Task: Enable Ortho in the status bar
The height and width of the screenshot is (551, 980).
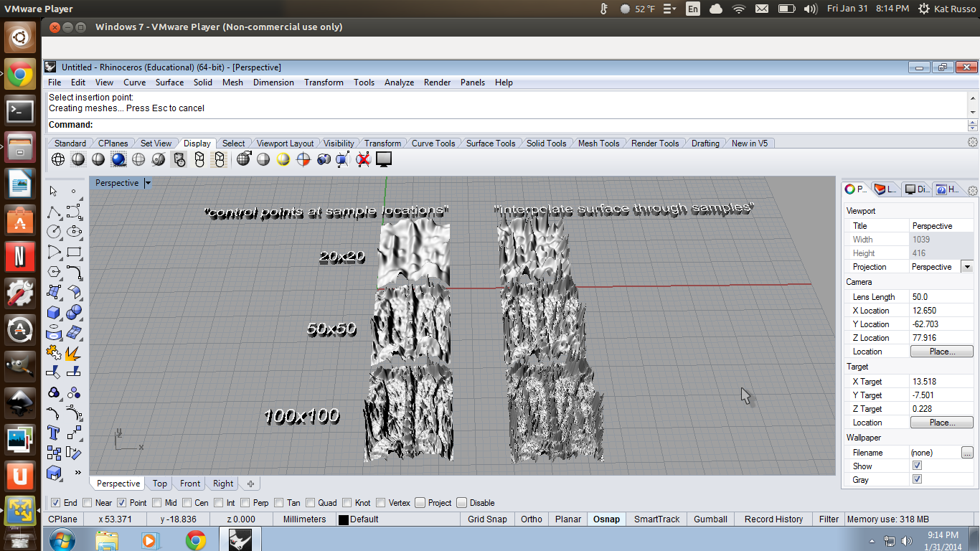Action: click(531, 519)
